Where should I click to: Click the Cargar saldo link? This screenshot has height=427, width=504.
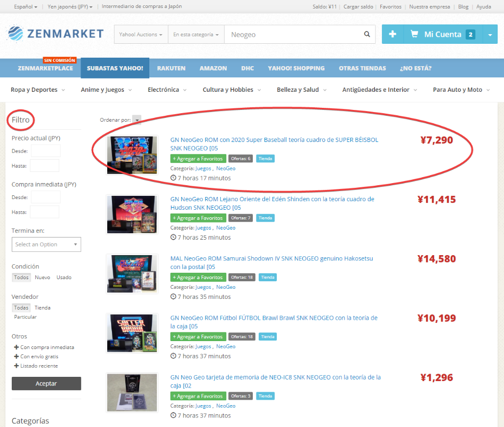click(358, 6)
